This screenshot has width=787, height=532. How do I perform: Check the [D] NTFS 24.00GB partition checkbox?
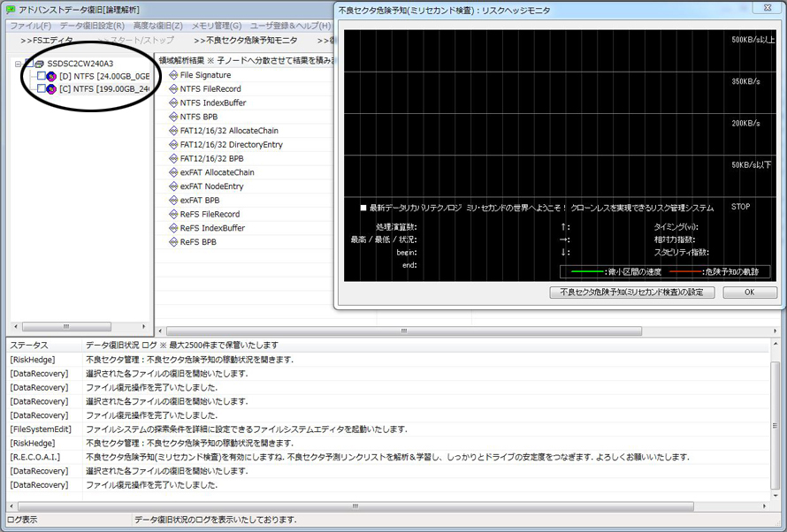pos(42,76)
